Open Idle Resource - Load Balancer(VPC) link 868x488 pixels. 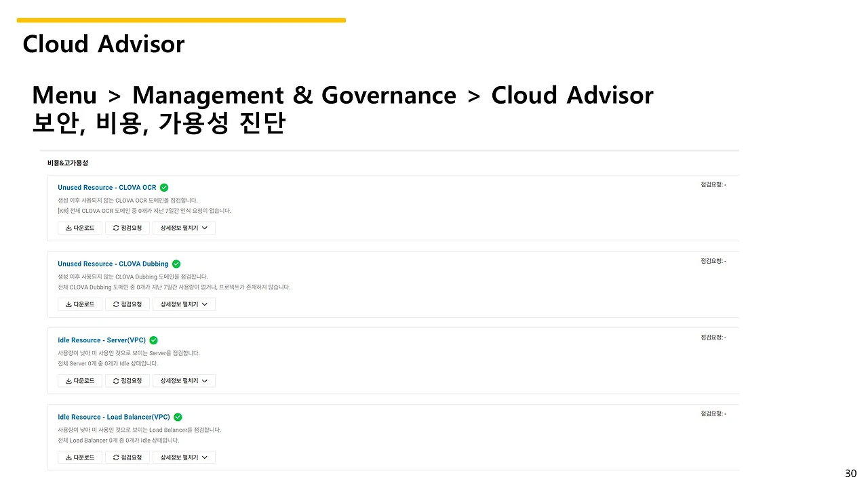113,417
